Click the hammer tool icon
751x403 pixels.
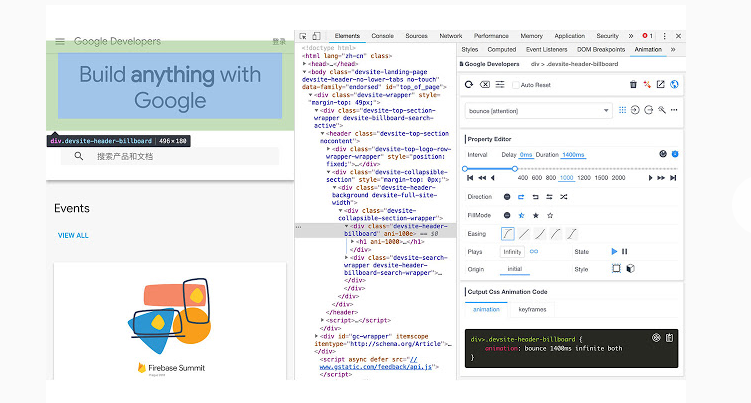pyautogui.click(x=661, y=110)
